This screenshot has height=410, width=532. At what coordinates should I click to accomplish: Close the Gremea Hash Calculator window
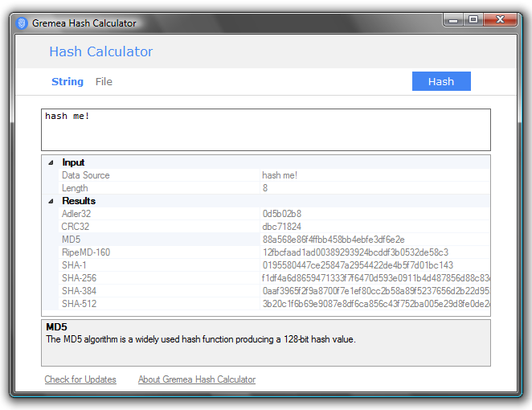(500, 19)
